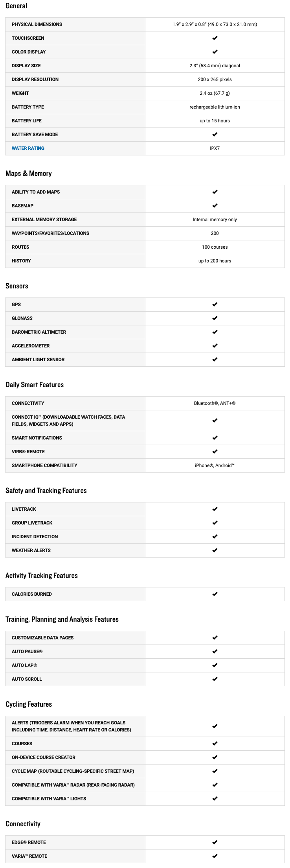This screenshot has height=868, width=290.
Task: Click the Connectivity value "Bluetooth®, ANT+®"
Action: coord(215,403)
